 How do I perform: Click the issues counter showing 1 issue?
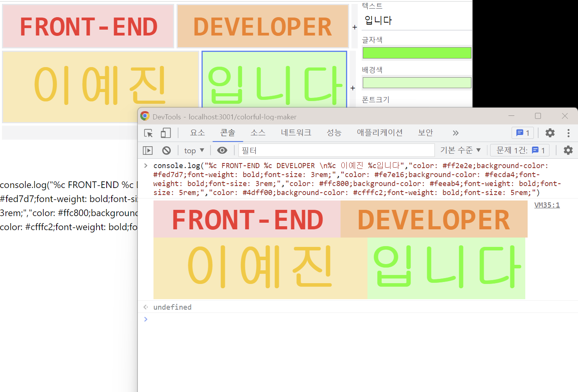pyautogui.click(x=522, y=133)
